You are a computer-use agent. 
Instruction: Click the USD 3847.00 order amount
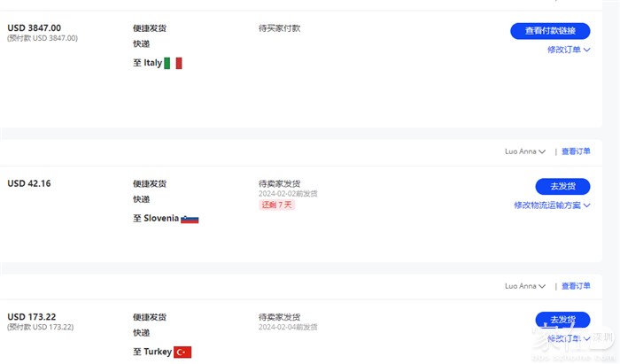point(35,28)
